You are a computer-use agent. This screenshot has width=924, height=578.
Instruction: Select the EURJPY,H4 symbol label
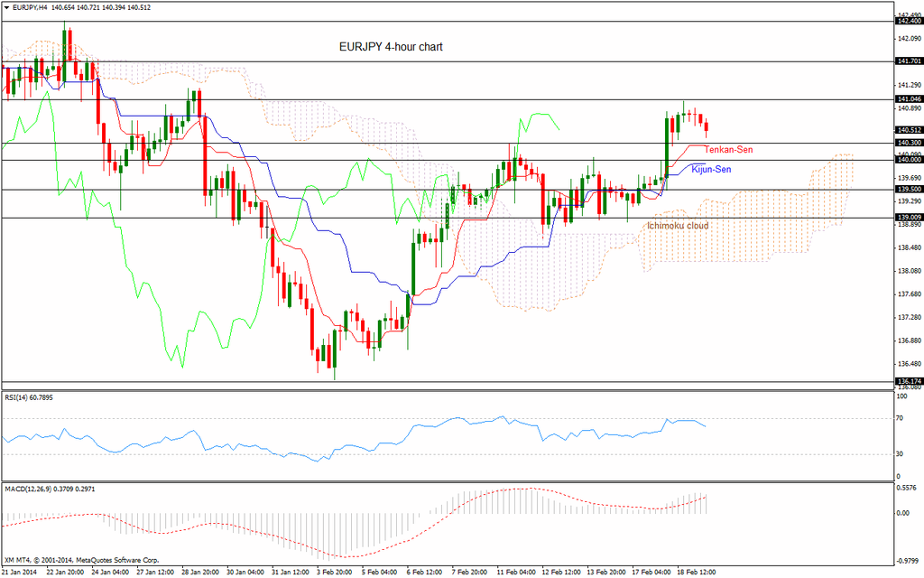point(30,7)
